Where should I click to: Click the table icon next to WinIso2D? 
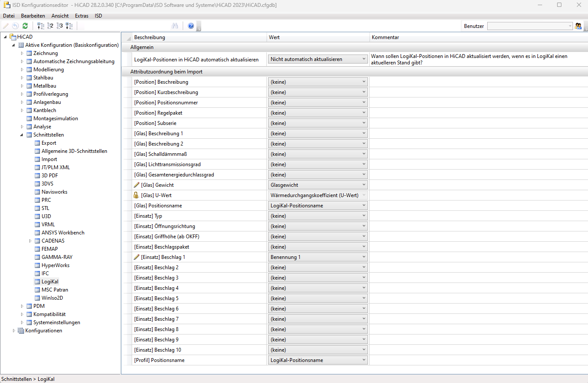click(x=37, y=298)
